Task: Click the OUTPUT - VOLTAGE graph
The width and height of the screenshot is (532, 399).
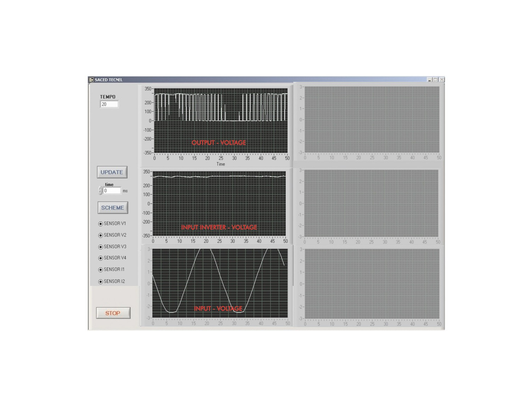Action: click(x=221, y=121)
